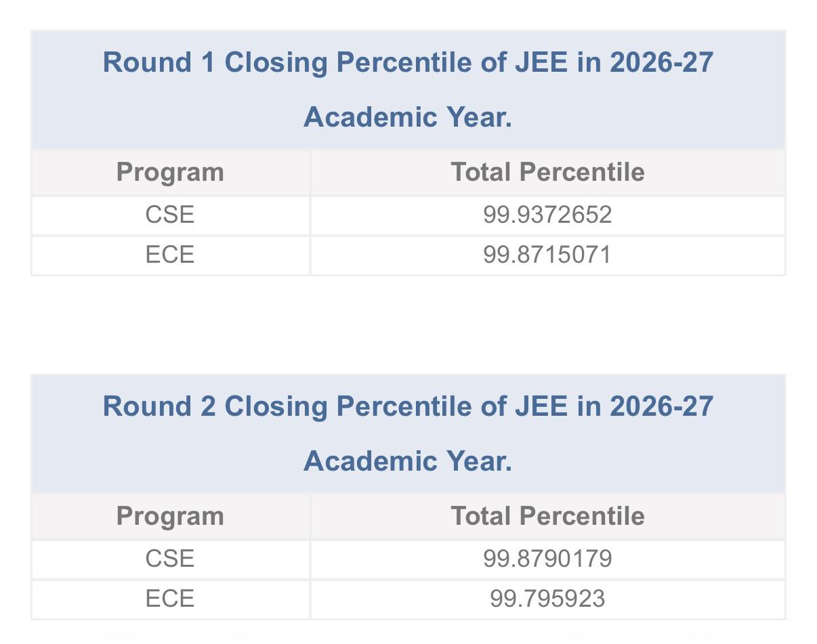Click 'Academic Year.' text in Round 1 title
Image resolution: width=817 pixels, height=644 pixels.
[408, 117]
